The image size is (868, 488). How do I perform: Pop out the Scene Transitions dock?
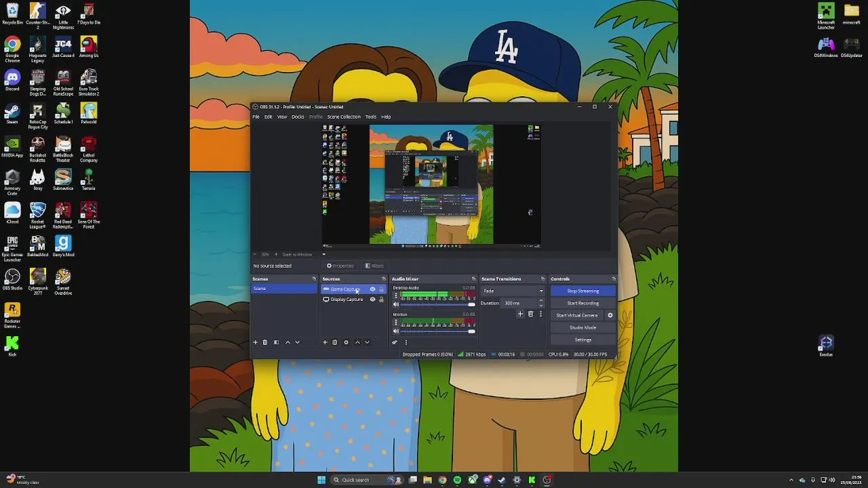(x=542, y=279)
